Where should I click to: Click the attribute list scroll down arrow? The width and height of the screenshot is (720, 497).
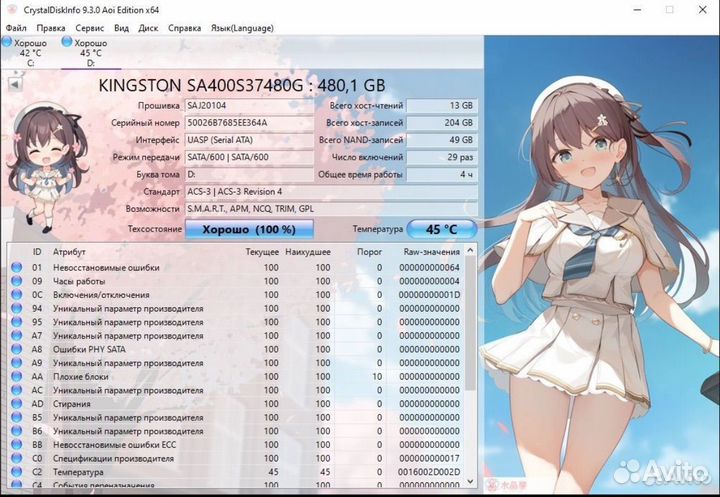click(x=470, y=481)
